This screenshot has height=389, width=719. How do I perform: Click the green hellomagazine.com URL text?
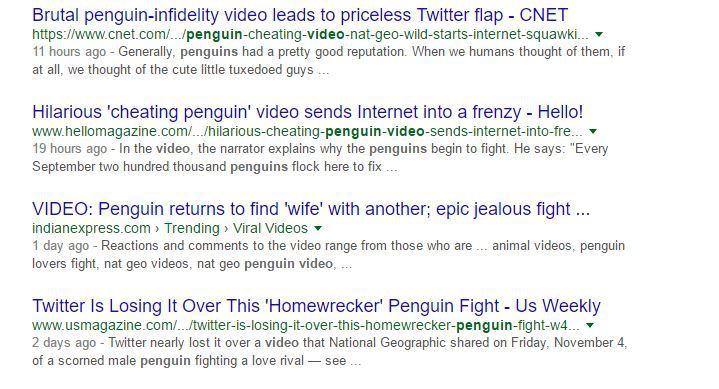coord(307,132)
